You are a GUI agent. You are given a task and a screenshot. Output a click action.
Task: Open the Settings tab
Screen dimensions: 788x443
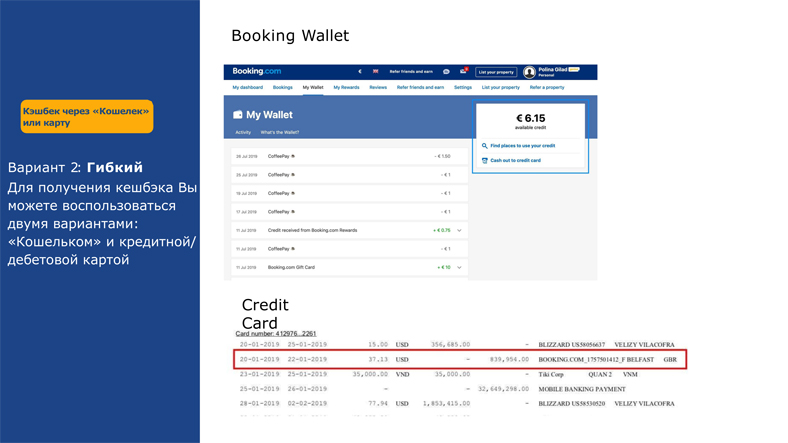pyautogui.click(x=463, y=87)
